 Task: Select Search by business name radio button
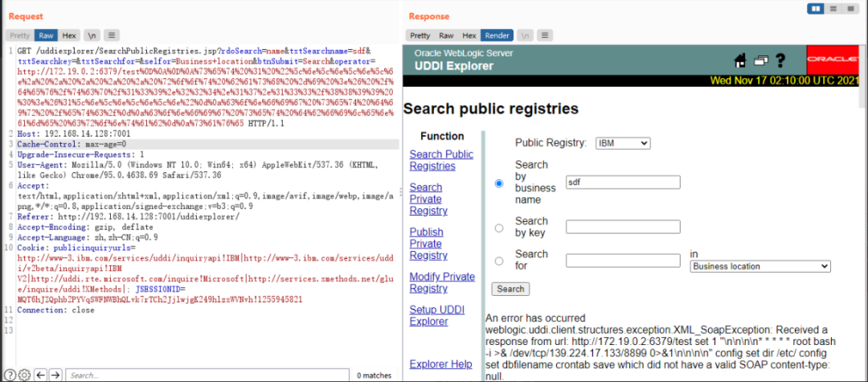(x=499, y=183)
